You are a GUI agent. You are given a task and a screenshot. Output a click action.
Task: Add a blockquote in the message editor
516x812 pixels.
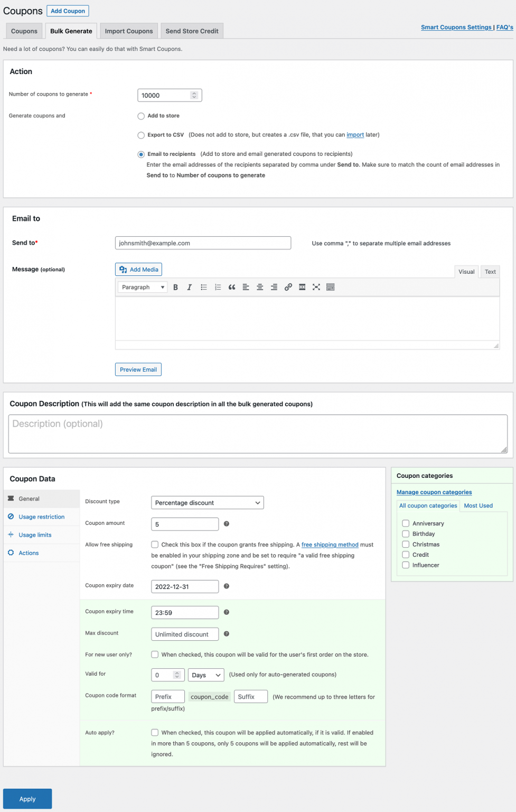click(x=232, y=287)
